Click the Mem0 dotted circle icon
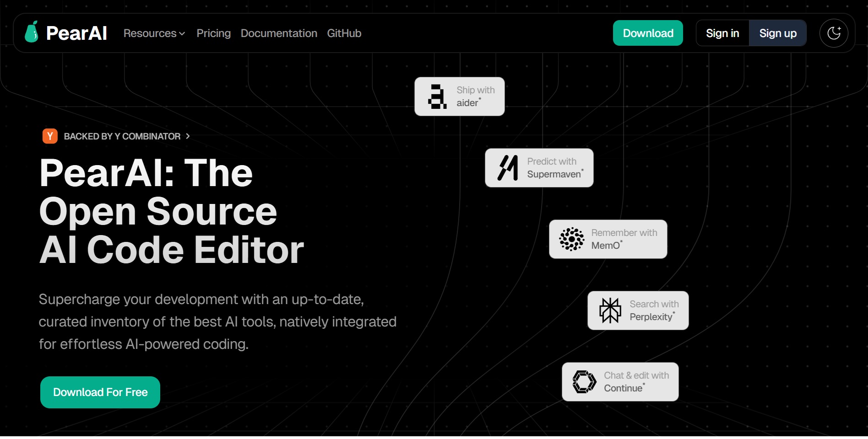Screen dimensions: 868x439 click(572, 239)
